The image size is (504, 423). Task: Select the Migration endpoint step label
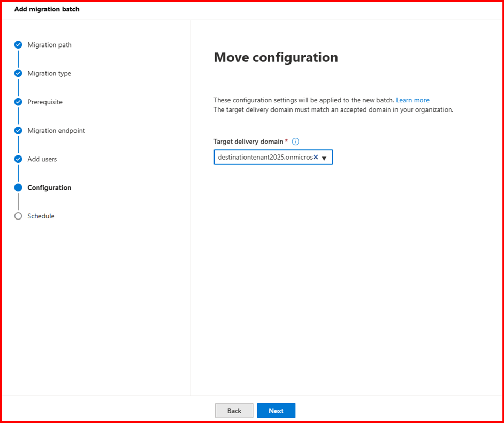(56, 131)
